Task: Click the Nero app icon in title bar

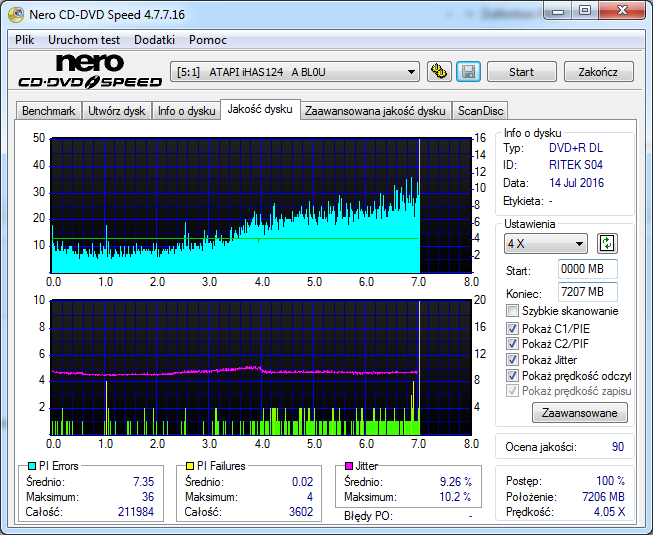Action: pos(17,15)
